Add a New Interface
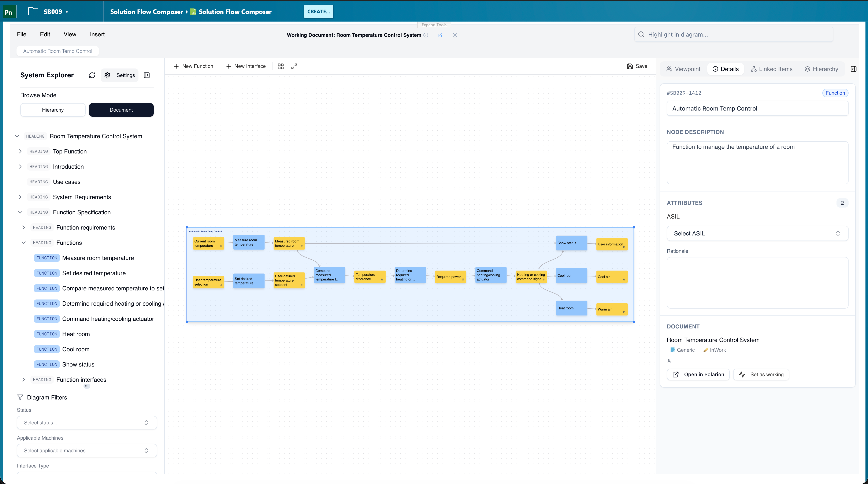 [x=246, y=66]
